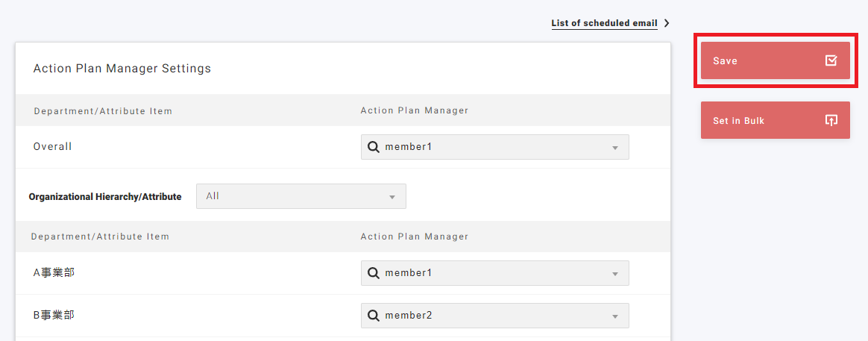Expand the Overall manager dropdown arrow
Viewport: 868px width, 341px height.
(615, 148)
